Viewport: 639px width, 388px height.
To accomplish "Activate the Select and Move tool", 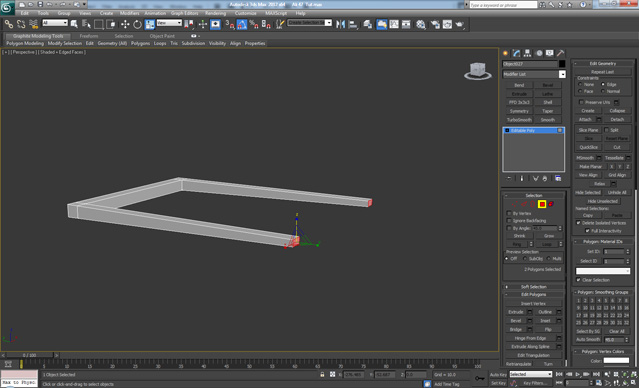I will [x=125, y=24].
